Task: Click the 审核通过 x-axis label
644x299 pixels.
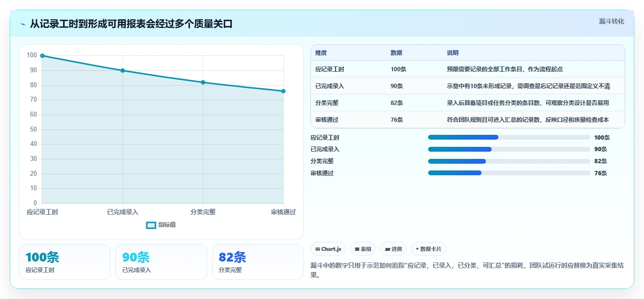Action: tap(283, 212)
